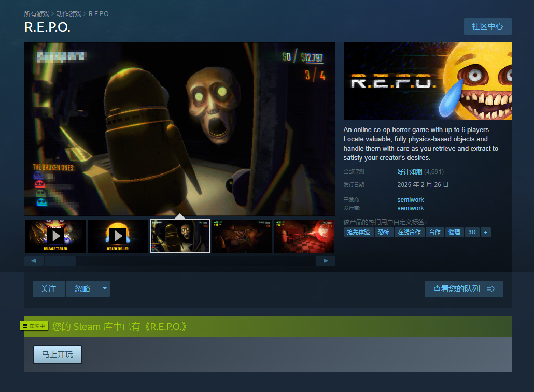Image resolution: width=534 pixels, height=392 pixels.
Task: Click the R.E.P.O. header capsule image
Action: [427, 81]
